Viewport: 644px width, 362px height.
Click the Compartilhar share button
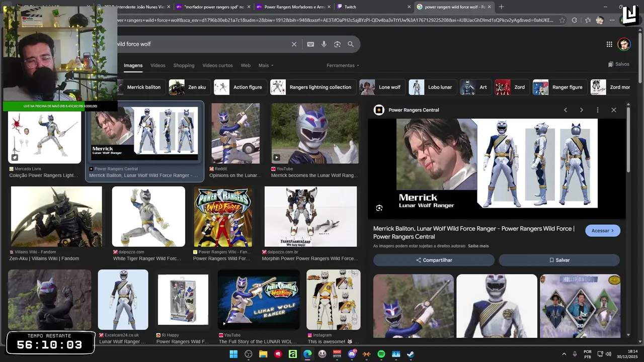coord(434,260)
